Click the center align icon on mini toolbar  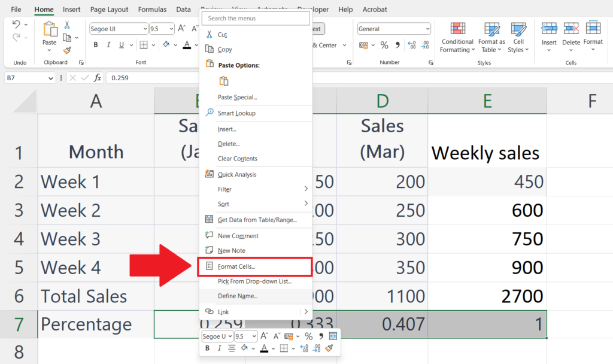[x=232, y=348]
